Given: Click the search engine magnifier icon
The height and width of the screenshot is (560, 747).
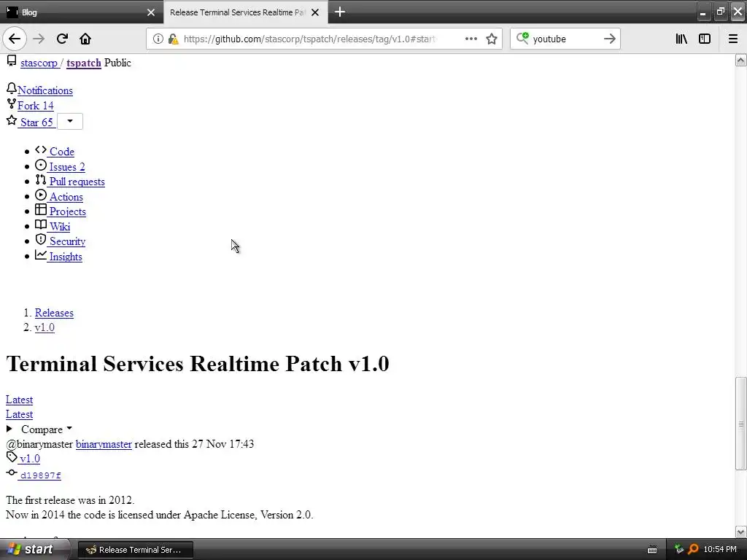Looking at the screenshot, I should click(522, 38).
